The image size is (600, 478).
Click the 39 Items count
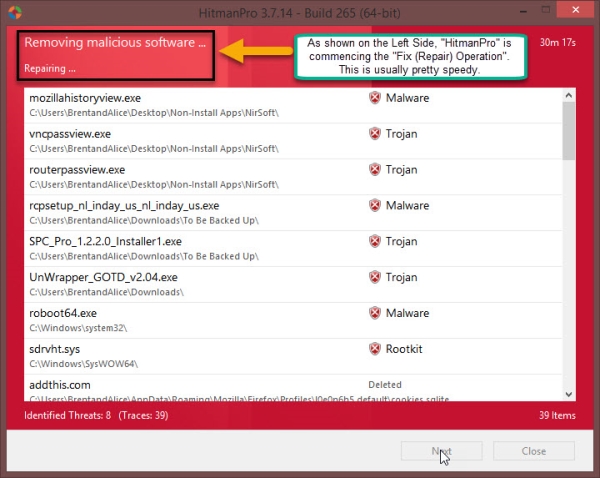click(557, 415)
